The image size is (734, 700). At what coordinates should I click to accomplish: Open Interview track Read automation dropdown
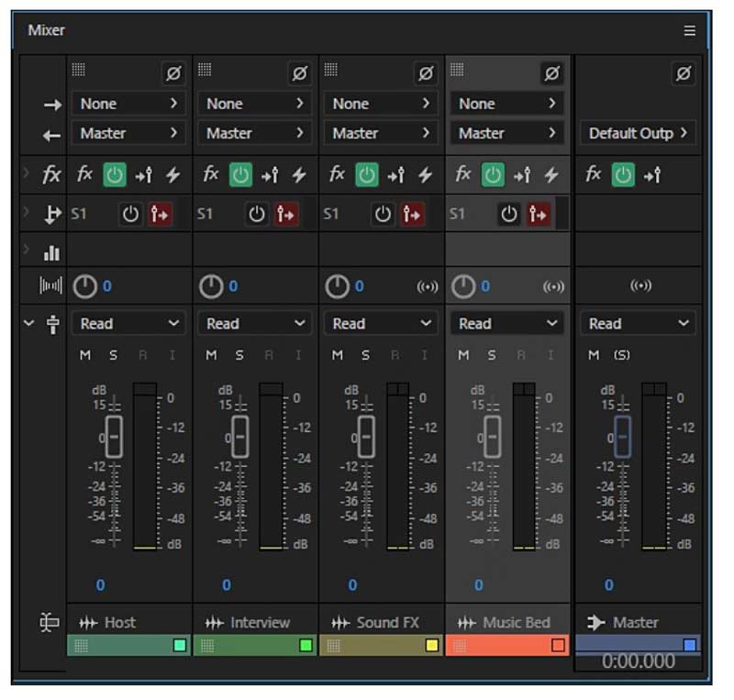click(x=255, y=324)
